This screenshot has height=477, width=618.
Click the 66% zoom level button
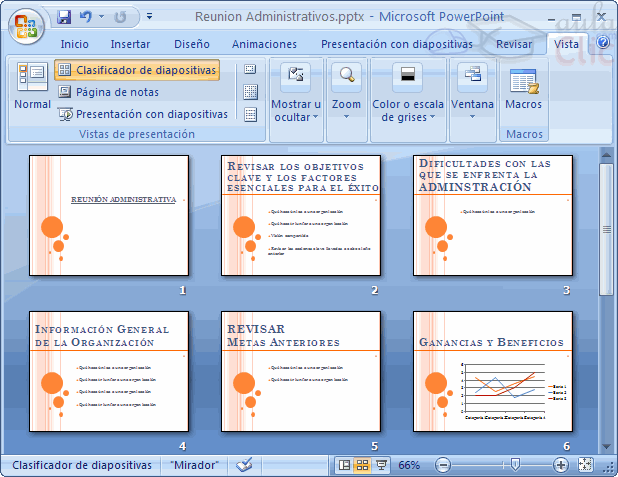click(x=409, y=465)
